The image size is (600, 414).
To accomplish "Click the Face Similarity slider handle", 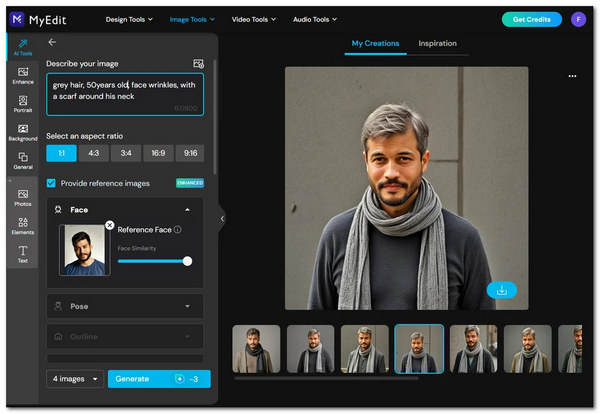I will point(187,261).
